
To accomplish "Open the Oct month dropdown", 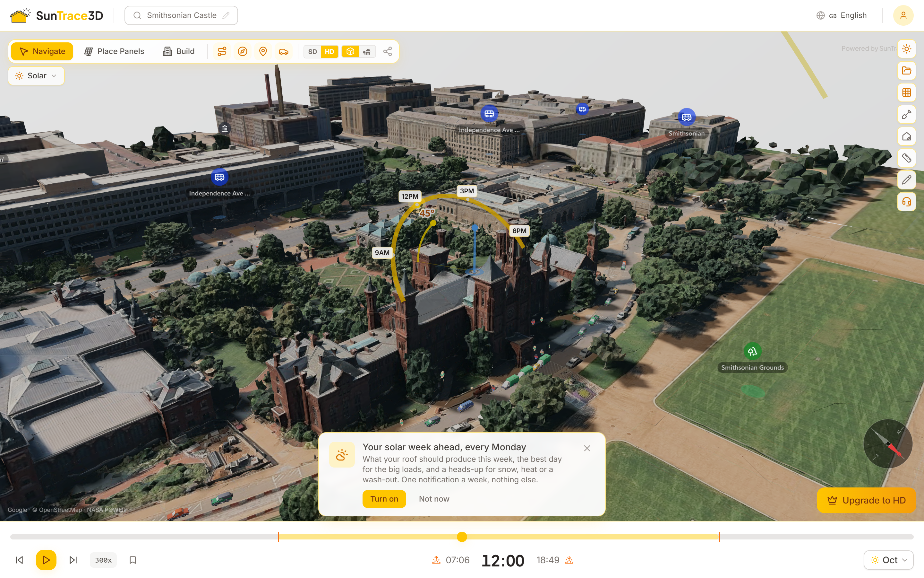I will (x=888, y=560).
